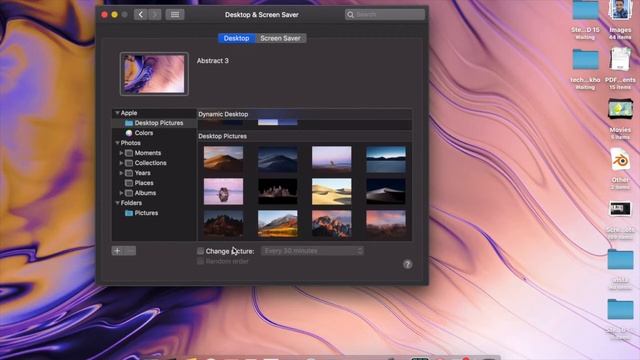Choose the purple desert wallpaper with lone figure
Screen dimensions: 640x360
pyautogui.click(x=331, y=159)
